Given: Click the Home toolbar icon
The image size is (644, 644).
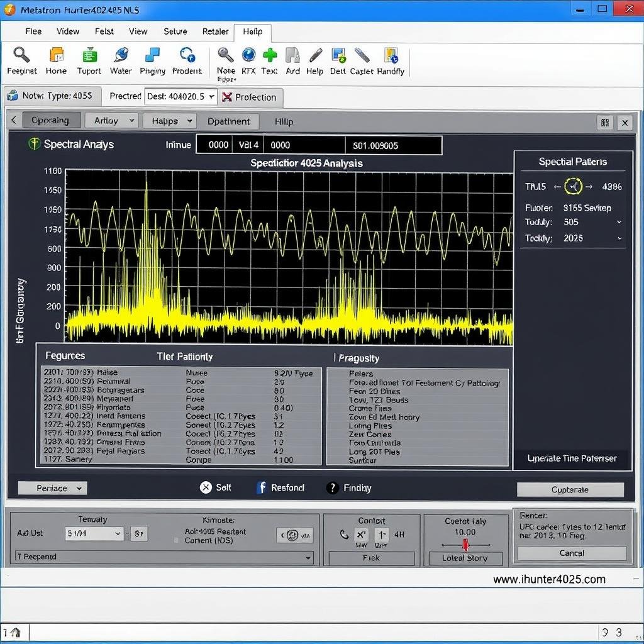Looking at the screenshot, I should tap(56, 57).
